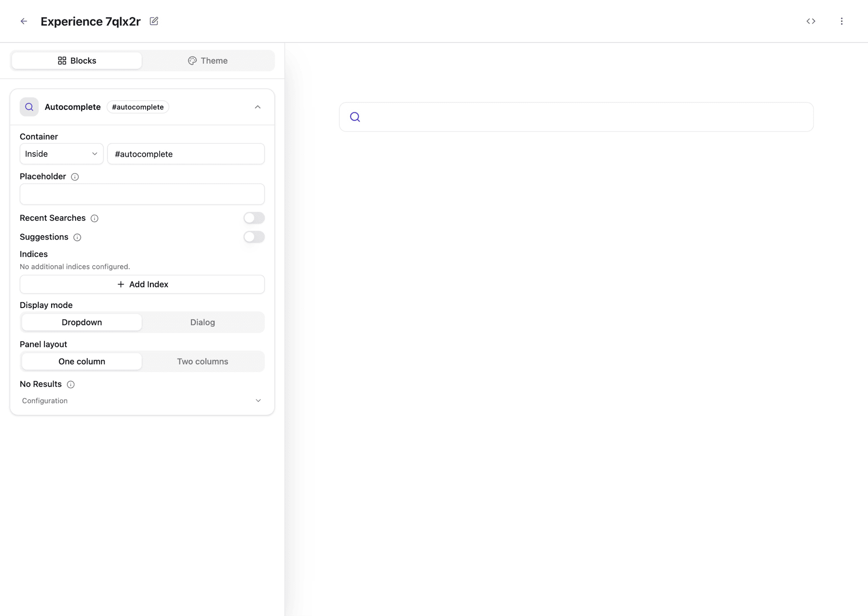Image resolution: width=868 pixels, height=616 pixels.
Task: Open the three-dot more options menu
Action: pyautogui.click(x=841, y=21)
